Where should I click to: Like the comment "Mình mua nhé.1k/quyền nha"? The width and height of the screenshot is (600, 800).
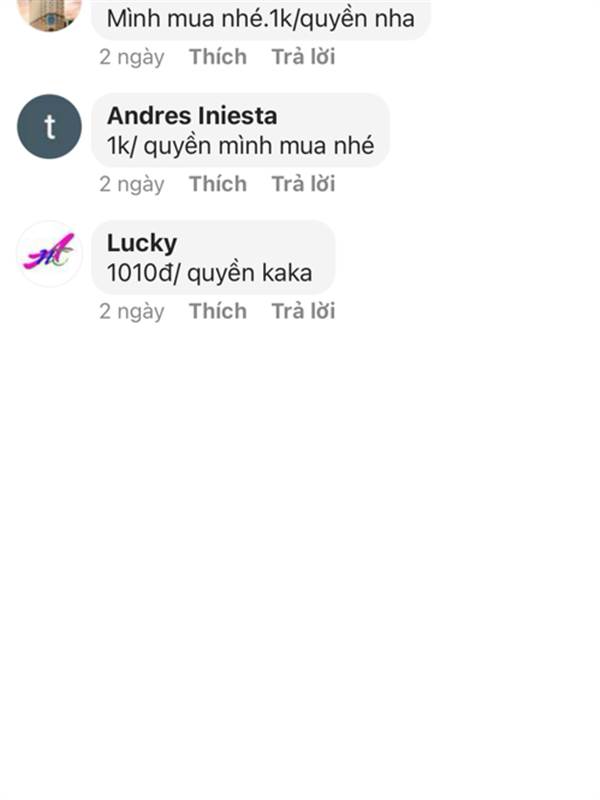[x=218, y=57]
